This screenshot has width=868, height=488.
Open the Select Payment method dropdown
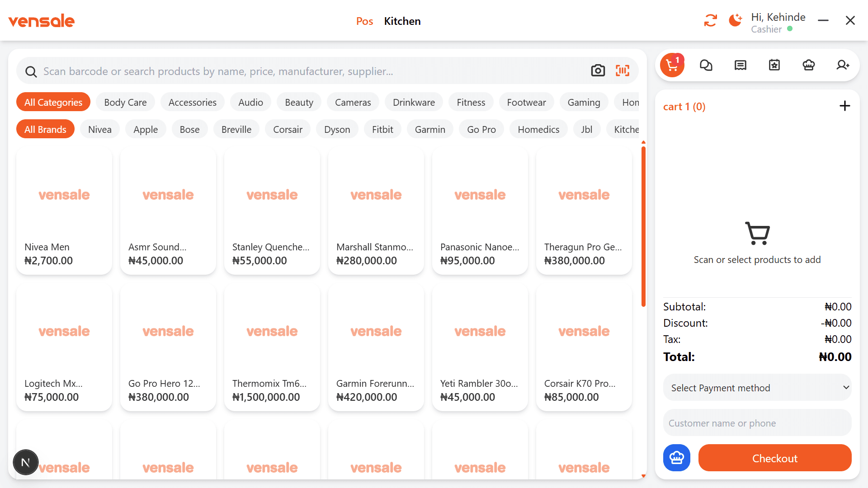click(x=757, y=388)
